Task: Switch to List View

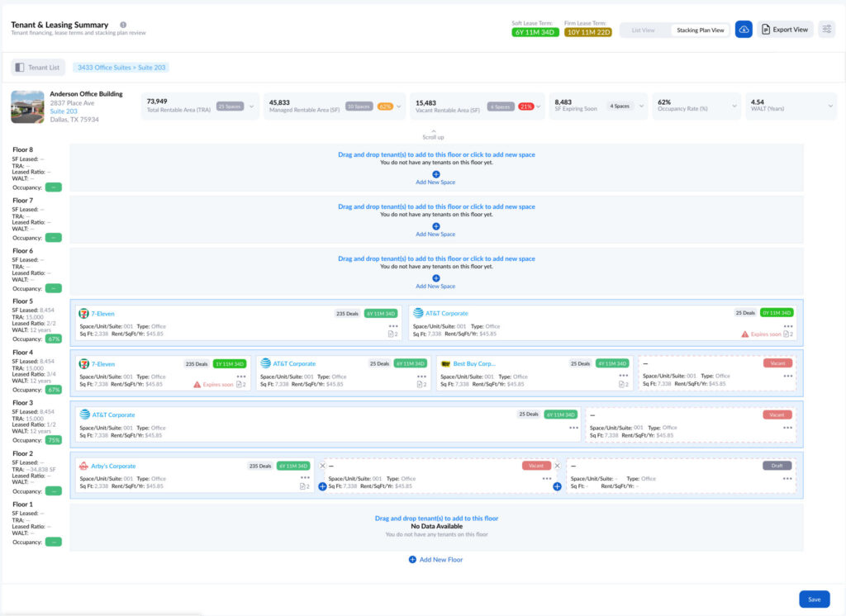Action: pyautogui.click(x=643, y=30)
